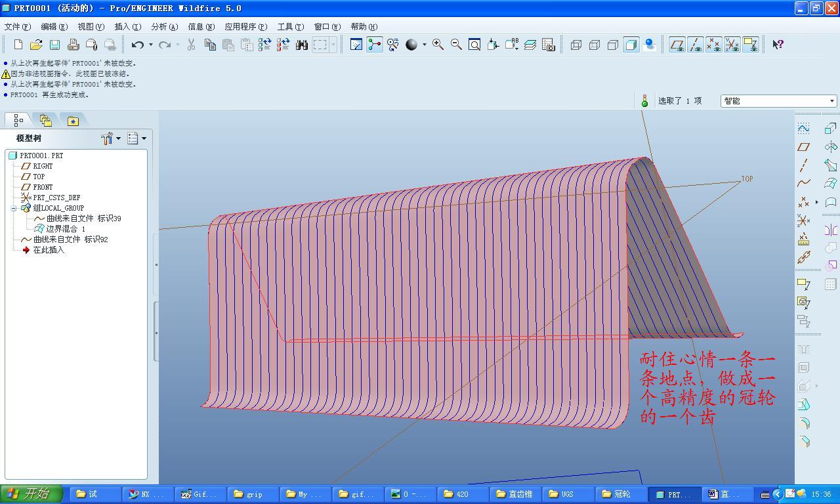
Task: Open the 编辑 menu
Action: (x=54, y=27)
